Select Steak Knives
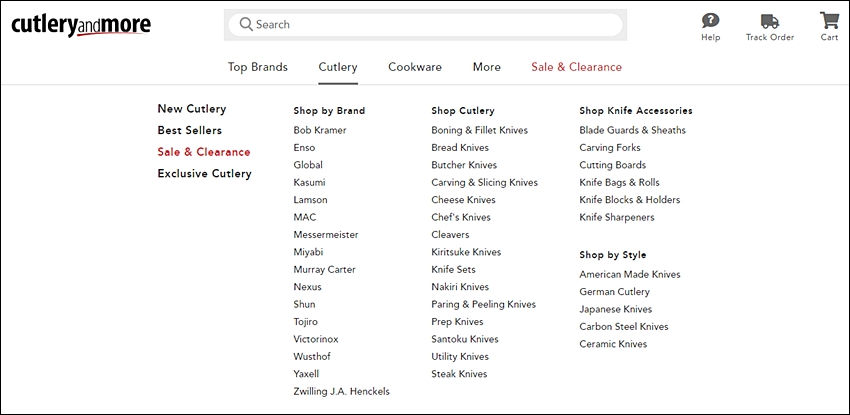 point(459,374)
